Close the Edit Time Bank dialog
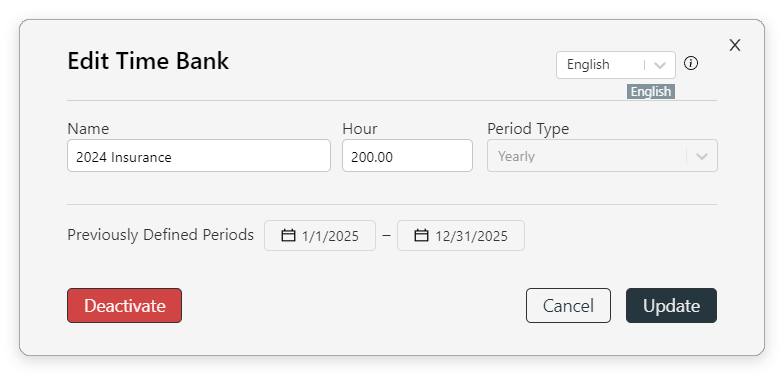Screen dimensions: 783x374 [735, 45]
